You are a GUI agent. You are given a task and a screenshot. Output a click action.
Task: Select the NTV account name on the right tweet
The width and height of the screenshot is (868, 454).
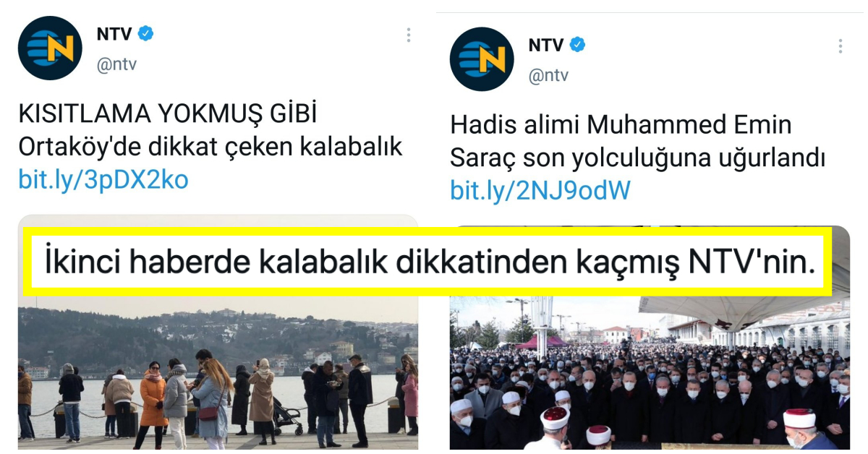(x=545, y=45)
